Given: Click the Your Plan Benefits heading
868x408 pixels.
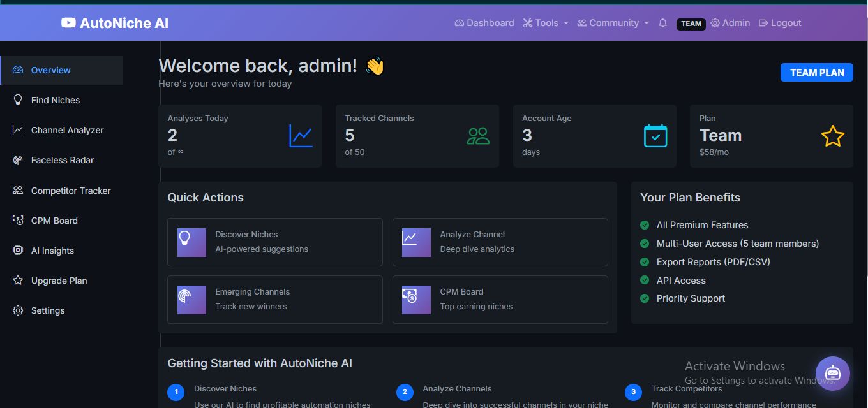Looking at the screenshot, I should pos(691,198).
